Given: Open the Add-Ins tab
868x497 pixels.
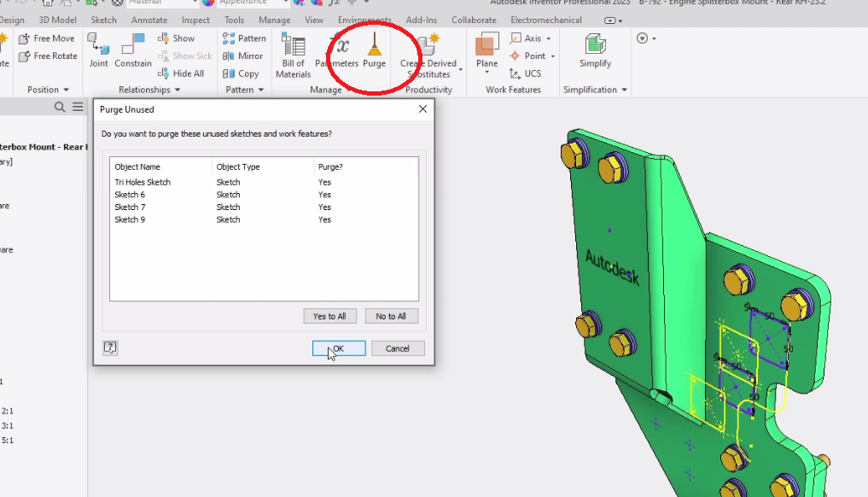Looking at the screenshot, I should coord(422,20).
